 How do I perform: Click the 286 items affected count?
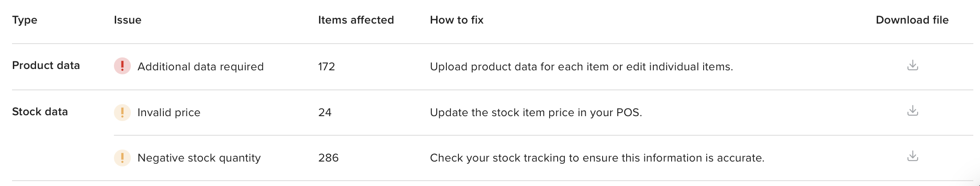(x=328, y=158)
